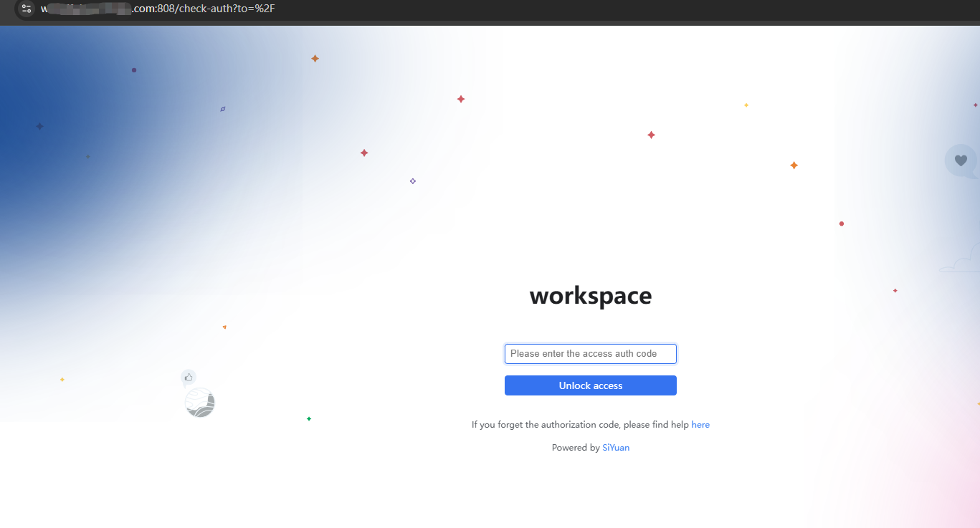
Task: Click the yellow star left of thumbs-up bubble
Action: click(62, 379)
